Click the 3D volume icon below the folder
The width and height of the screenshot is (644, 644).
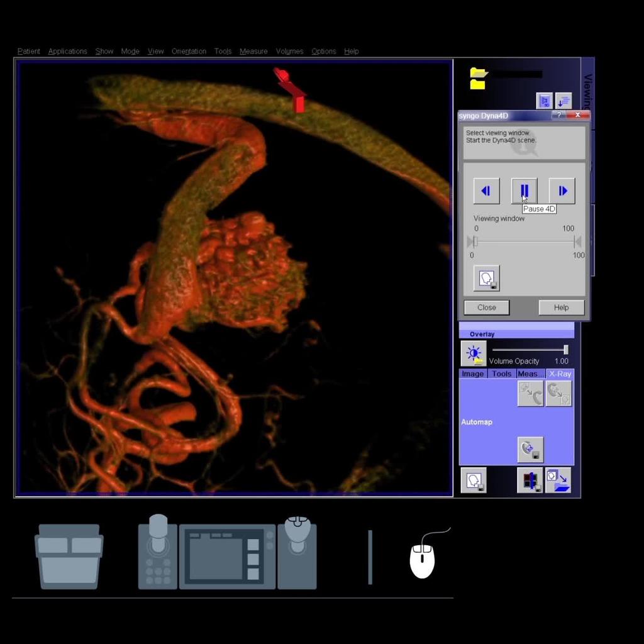click(544, 101)
